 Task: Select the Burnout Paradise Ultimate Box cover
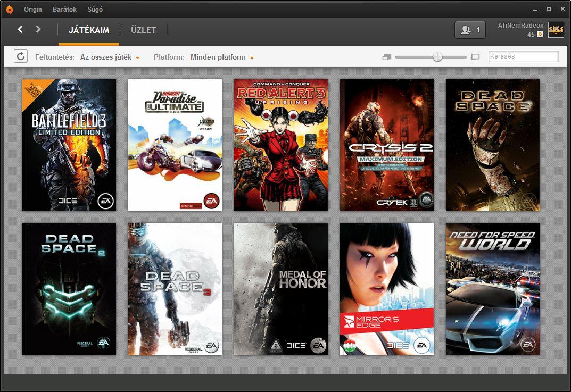click(175, 145)
